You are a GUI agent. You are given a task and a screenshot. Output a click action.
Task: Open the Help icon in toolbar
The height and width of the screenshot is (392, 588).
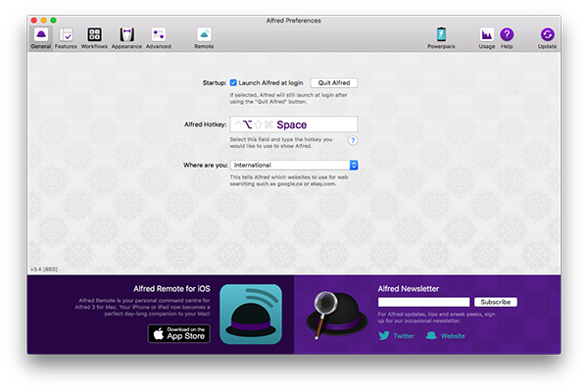click(x=507, y=38)
